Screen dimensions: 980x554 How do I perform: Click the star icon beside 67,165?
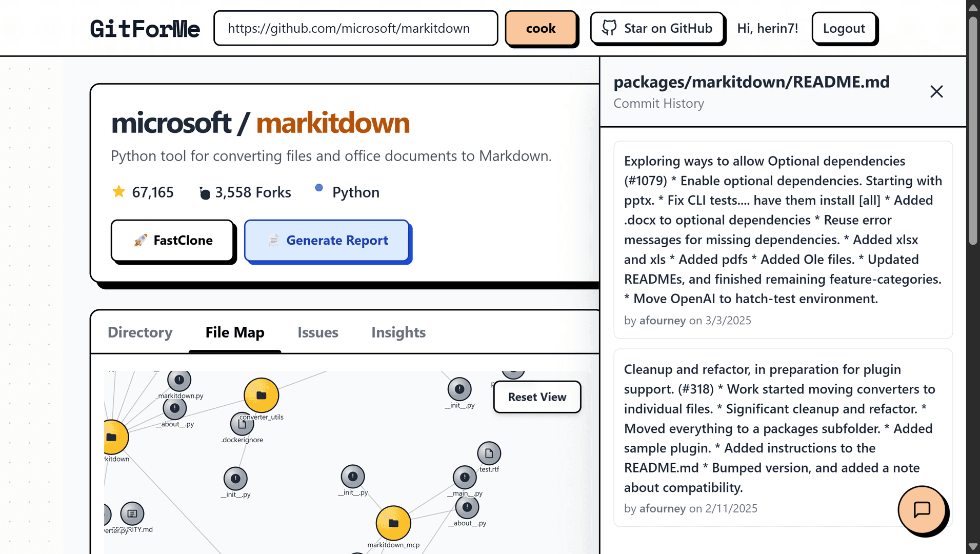click(118, 191)
